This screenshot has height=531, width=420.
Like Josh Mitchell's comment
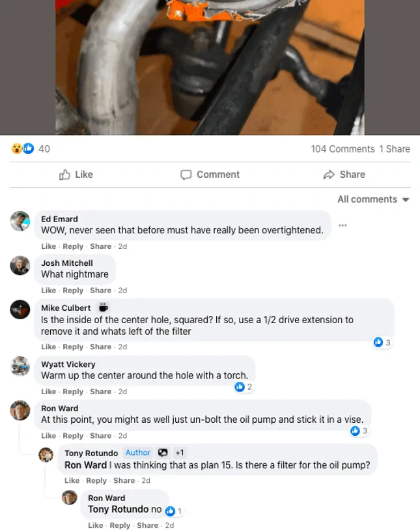coord(48,290)
